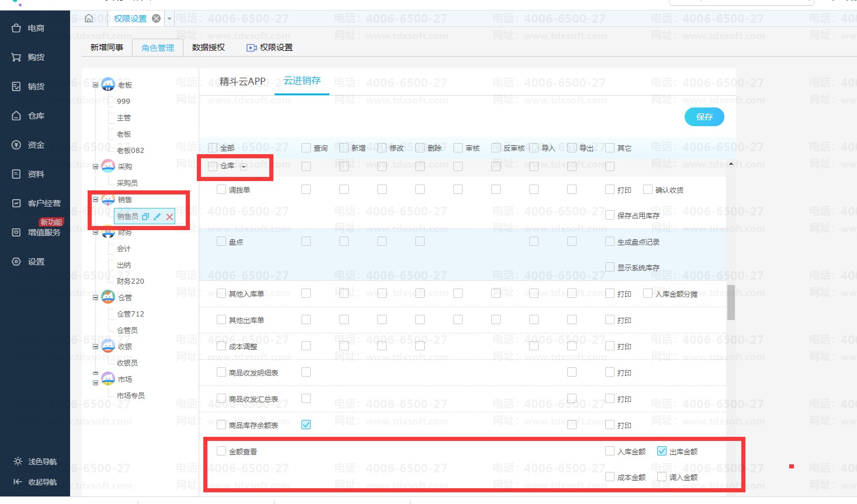Delete 销售员 role with red X icon
Screen dimensions: 857x504
pos(169,217)
